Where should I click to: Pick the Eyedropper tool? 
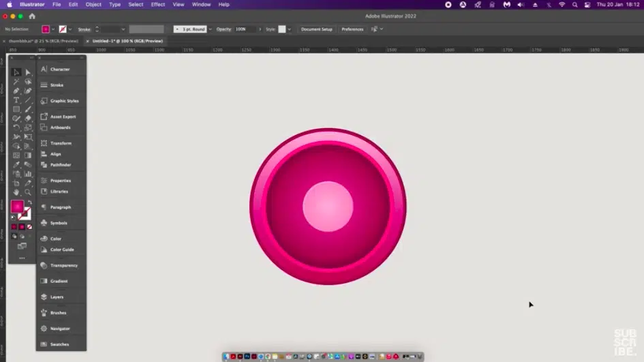(x=16, y=164)
